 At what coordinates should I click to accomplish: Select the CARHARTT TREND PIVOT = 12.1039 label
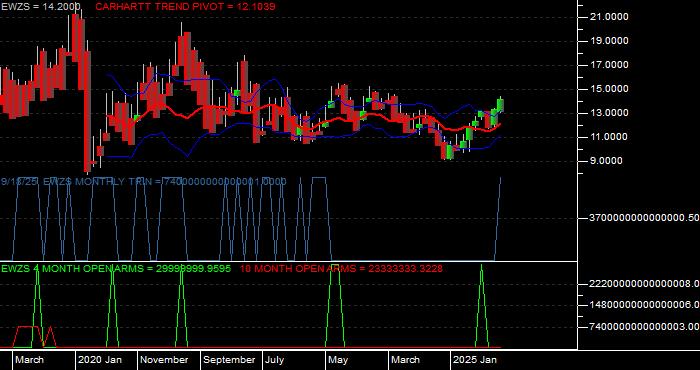(185, 6)
